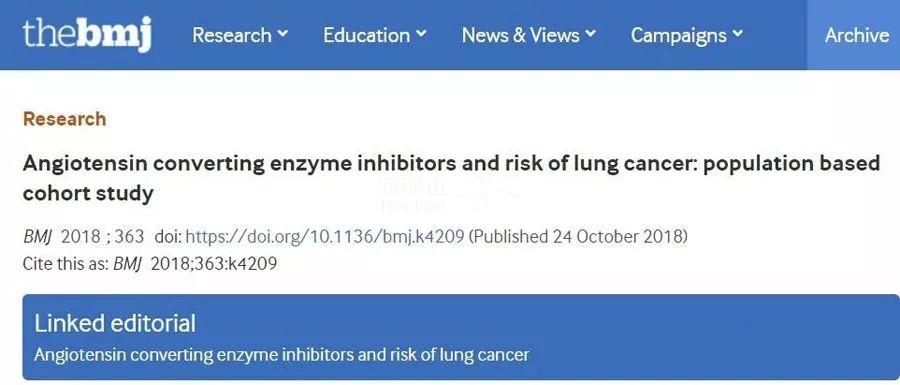Click the Cite this as citation text
This screenshot has height=385, width=900.
150,264
